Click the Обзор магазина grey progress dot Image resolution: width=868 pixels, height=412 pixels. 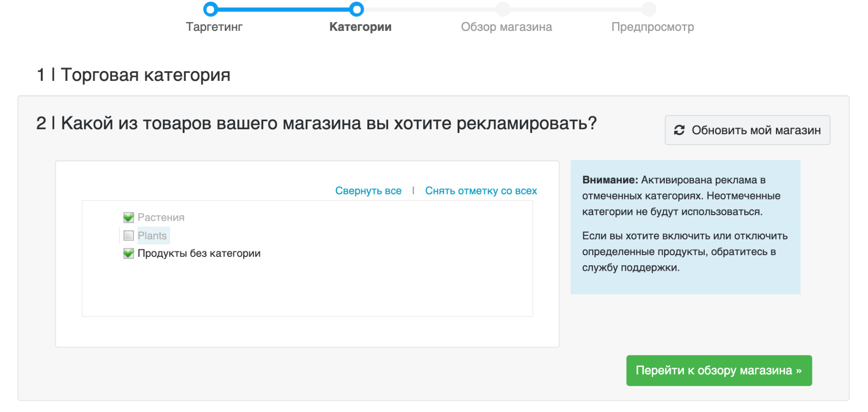coord(503,9)
